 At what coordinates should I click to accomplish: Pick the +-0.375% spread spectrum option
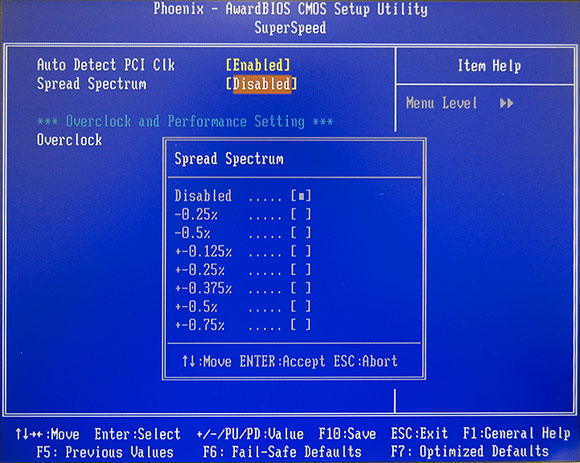coord(243,288)
